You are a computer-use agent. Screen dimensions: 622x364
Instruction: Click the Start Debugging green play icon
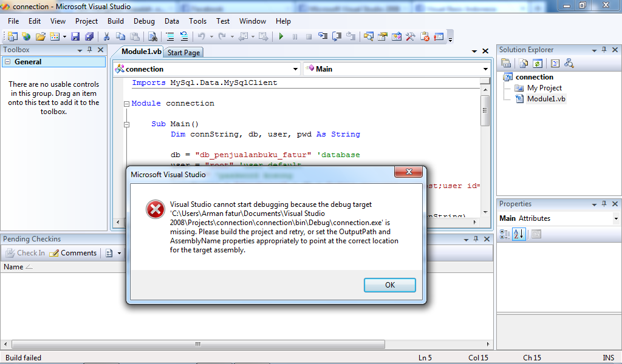click(281, 36)
